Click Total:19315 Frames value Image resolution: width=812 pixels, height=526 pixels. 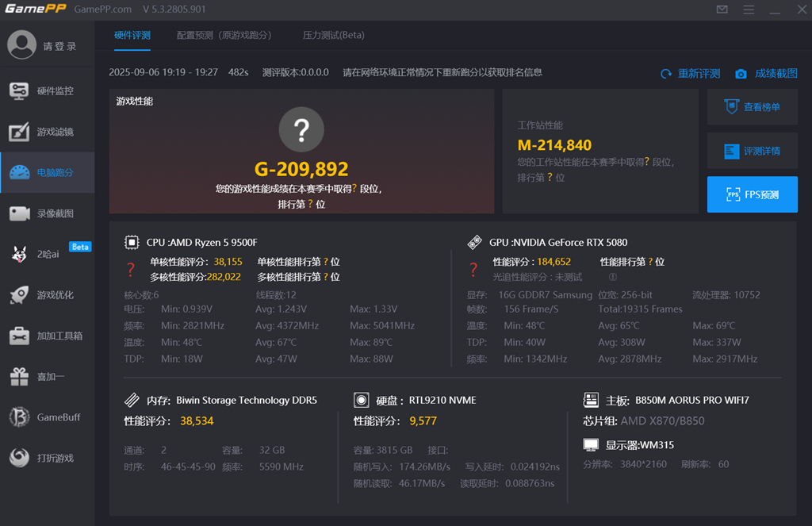640,309
